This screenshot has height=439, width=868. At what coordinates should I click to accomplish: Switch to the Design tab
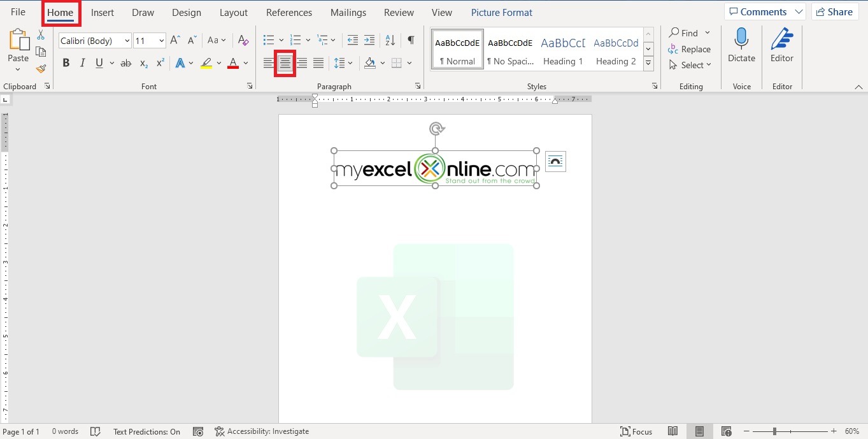187,12
